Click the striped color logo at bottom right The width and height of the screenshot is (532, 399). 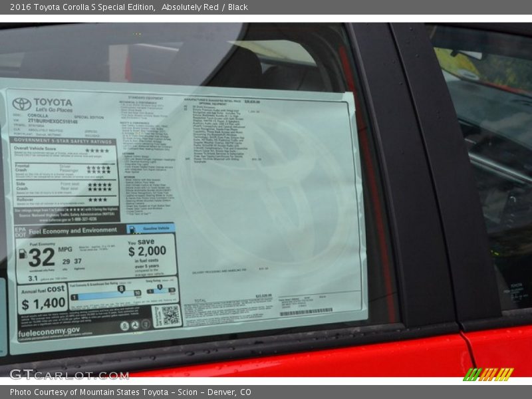click(488, 374)
